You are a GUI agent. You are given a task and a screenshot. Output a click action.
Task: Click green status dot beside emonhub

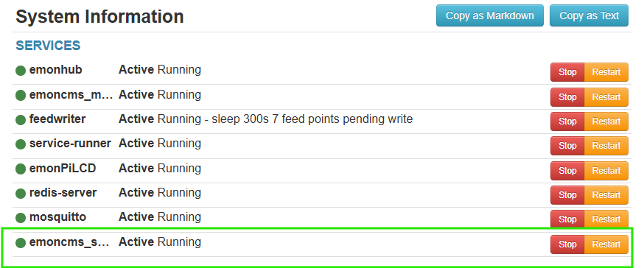point(21,71)
